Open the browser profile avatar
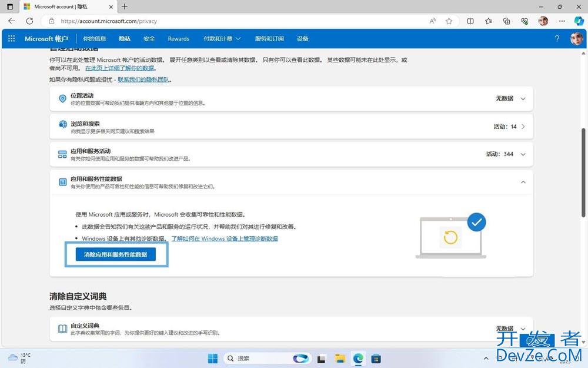Image resolution: width=588 pixels, height=368 pixels. pyautogui.click(x=543, y=21)
